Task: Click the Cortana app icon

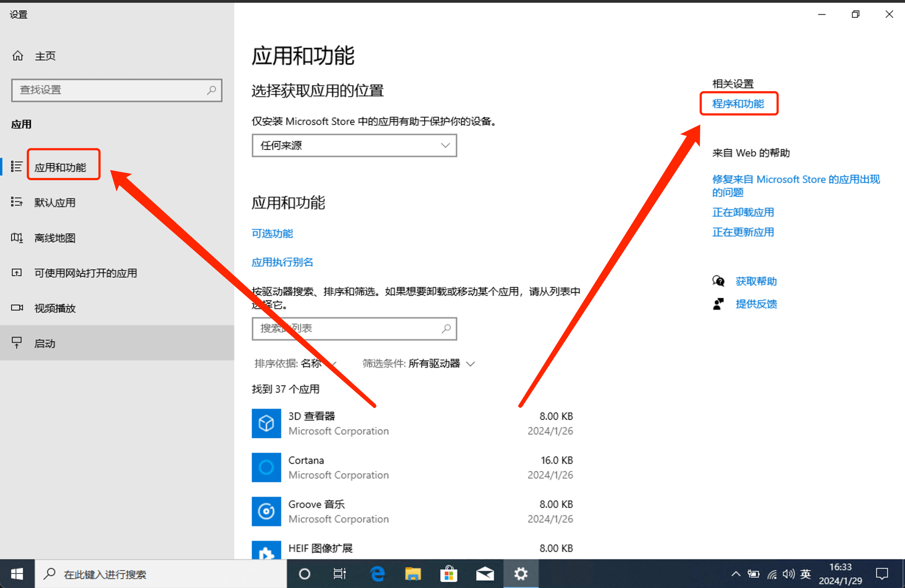Action: 266,467
